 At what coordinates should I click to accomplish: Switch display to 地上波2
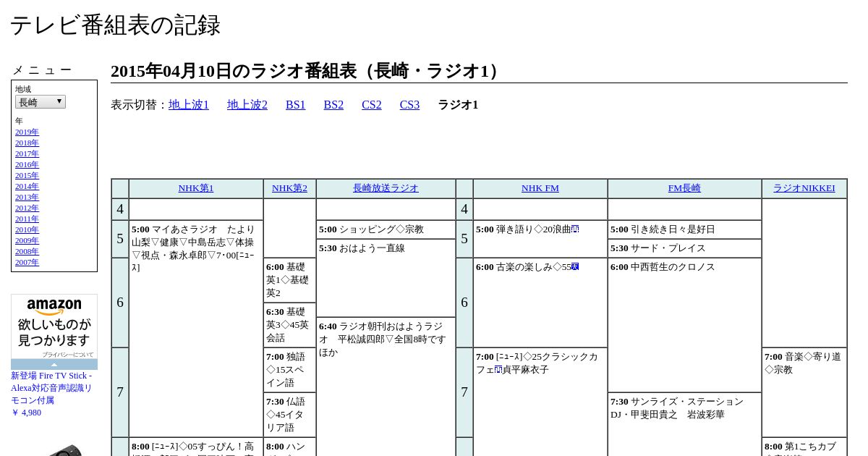247,105
